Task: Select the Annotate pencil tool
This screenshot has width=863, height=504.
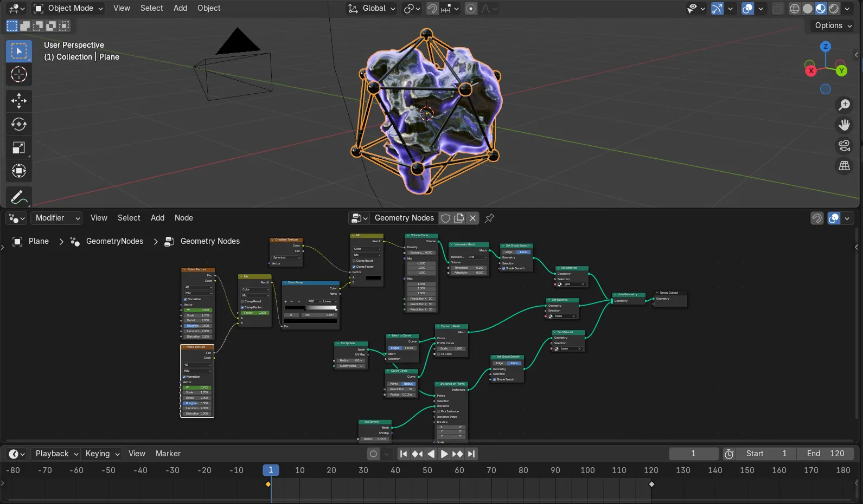Action: (18, 197)
